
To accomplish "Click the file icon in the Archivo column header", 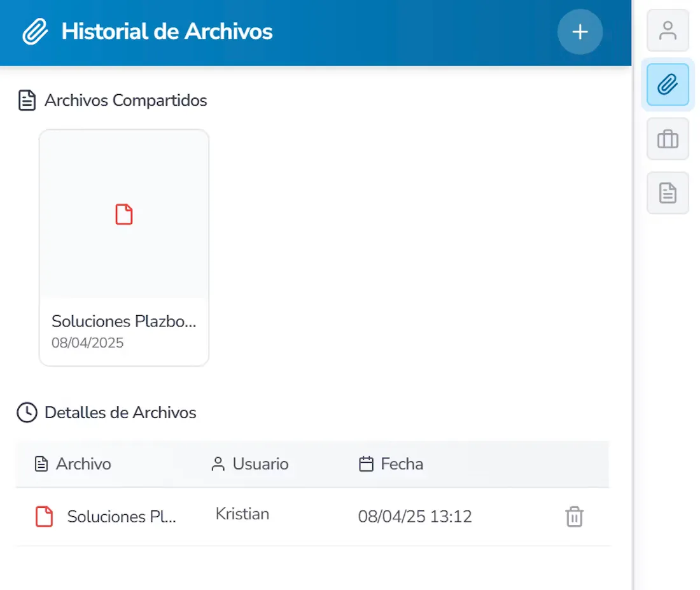I will pos(42,464).
